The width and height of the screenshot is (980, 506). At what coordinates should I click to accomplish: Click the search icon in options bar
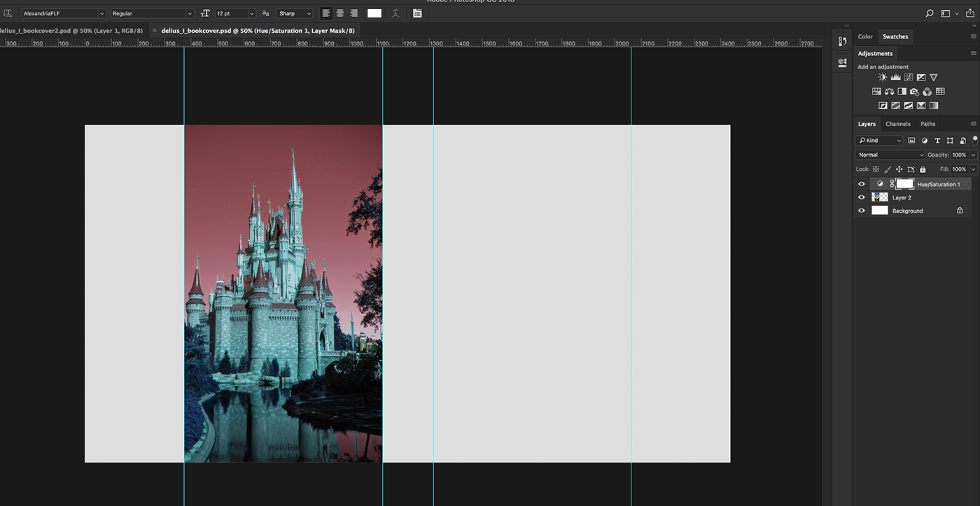930,13
